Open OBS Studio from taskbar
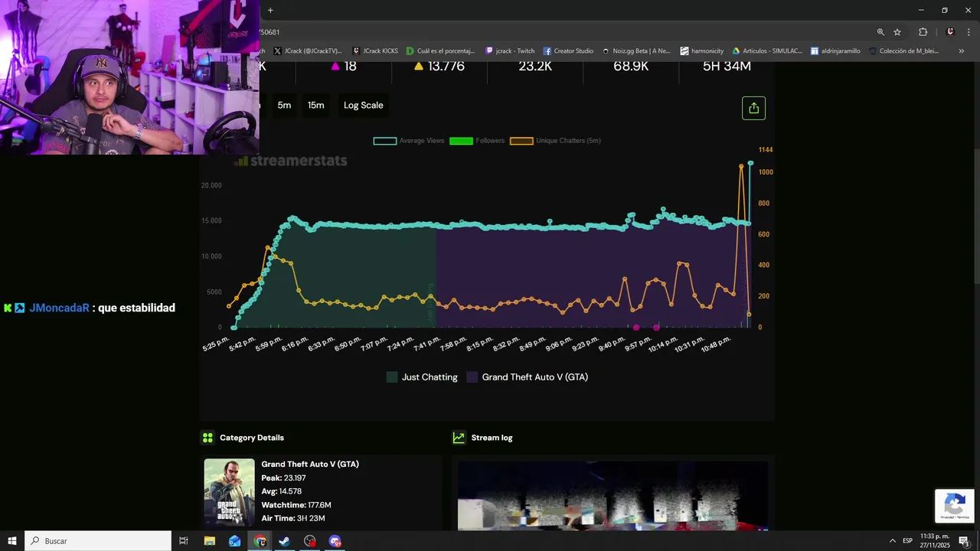Viewport: 980px width, 551px height. [309, 541]
